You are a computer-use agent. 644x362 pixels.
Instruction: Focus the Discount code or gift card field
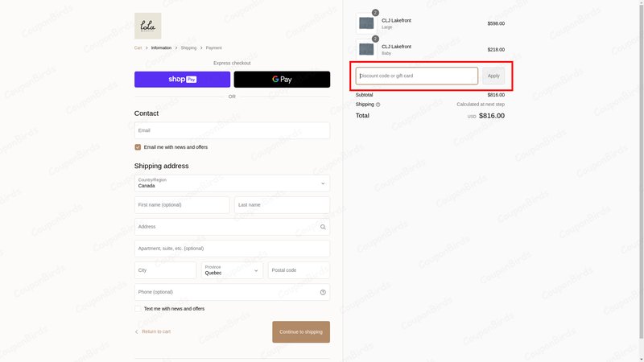[417, 76]
